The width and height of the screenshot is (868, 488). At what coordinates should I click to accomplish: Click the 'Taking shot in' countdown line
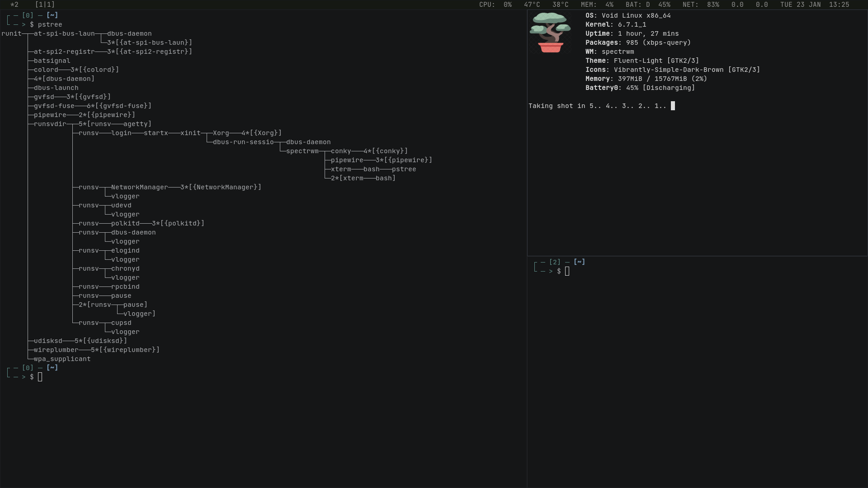[x=597, y=106]
